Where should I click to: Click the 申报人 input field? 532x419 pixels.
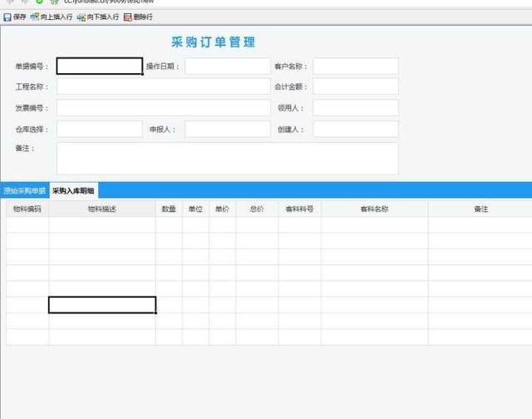click(x=227, y=129)
